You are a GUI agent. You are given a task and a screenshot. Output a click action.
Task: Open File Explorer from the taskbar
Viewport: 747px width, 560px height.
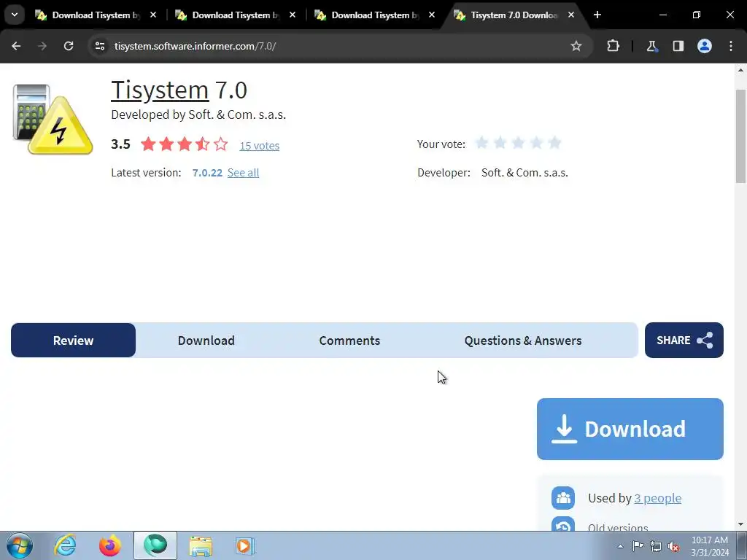click(201, 545)
